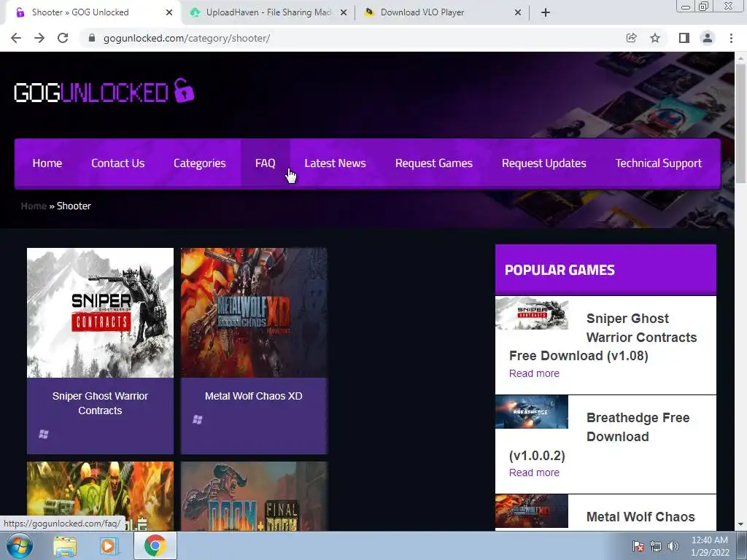Open a new tab with the plus button
The width and height of the screenshot is (747, 560).
tap(546, 12)
